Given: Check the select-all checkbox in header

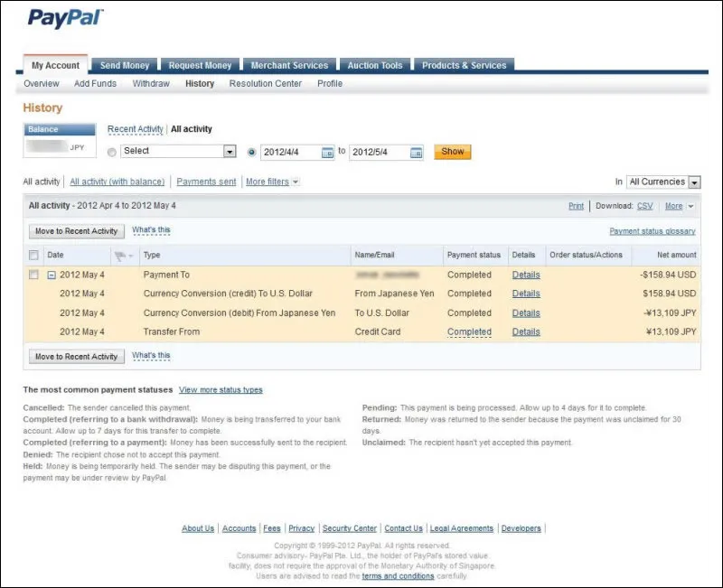Looking at the screenshot, I should [33, 256].
